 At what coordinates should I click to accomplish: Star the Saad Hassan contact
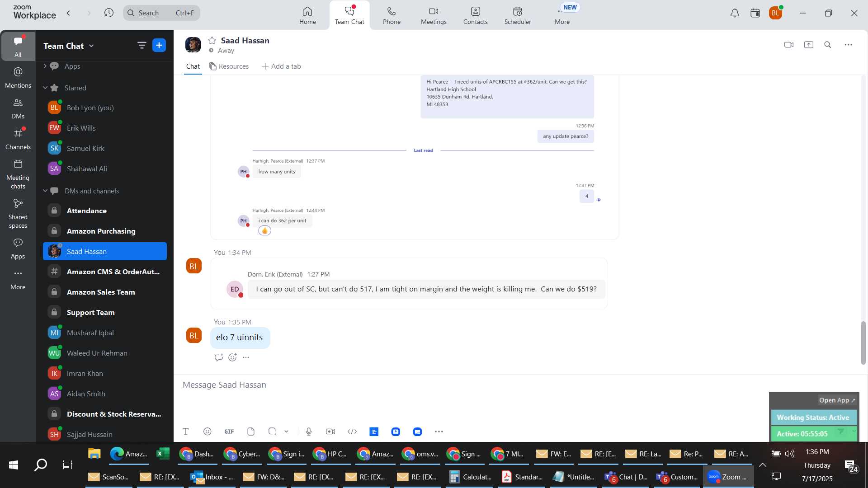pos(212,41)
